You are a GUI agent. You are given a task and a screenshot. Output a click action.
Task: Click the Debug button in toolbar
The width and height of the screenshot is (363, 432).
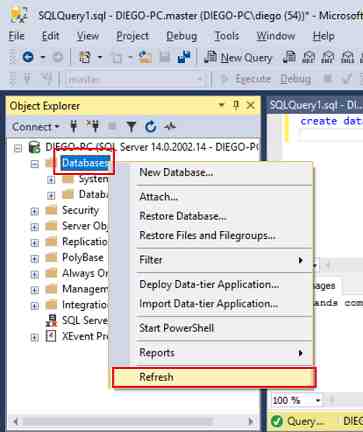pos(295,79)
